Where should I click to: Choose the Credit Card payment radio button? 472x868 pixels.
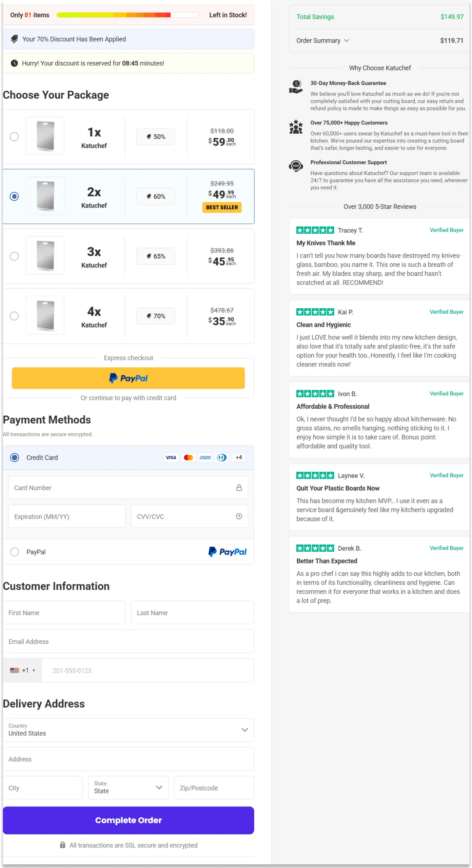tap(15, 457)
